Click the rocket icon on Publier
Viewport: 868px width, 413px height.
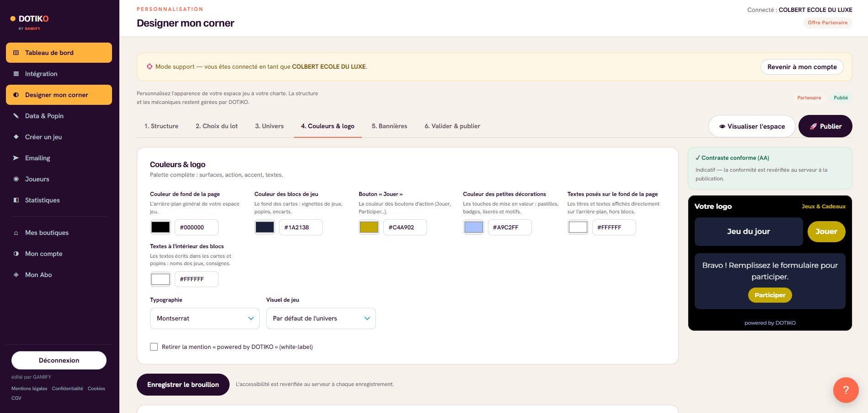814,126
